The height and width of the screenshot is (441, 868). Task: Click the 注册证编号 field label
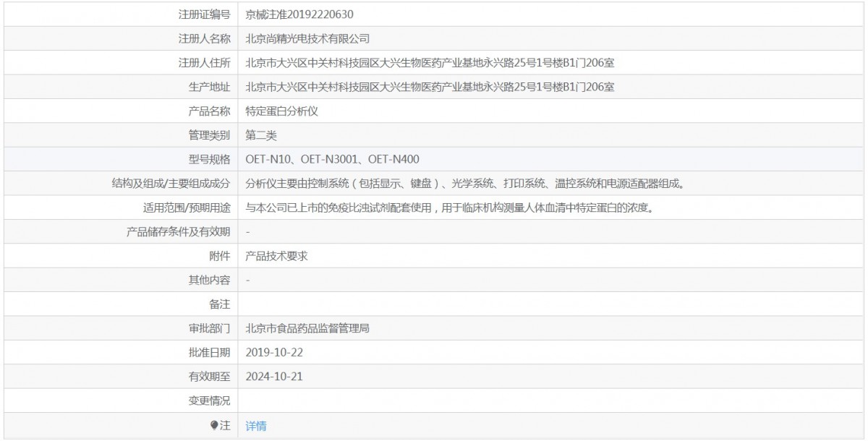point(204,14)
